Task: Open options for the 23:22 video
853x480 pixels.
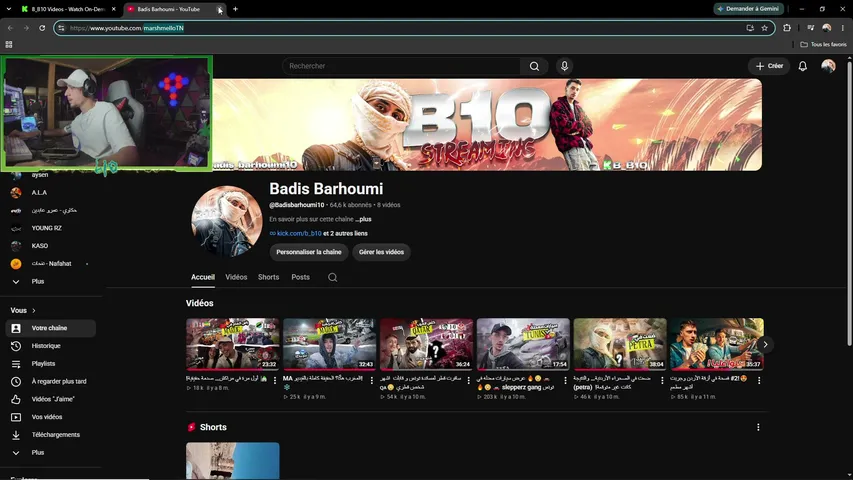Action: point(275,380)
